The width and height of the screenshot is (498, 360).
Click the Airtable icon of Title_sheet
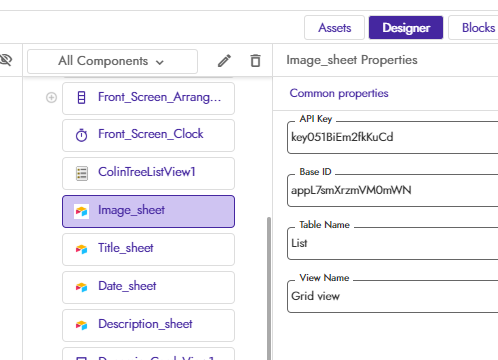click(82, 249)
